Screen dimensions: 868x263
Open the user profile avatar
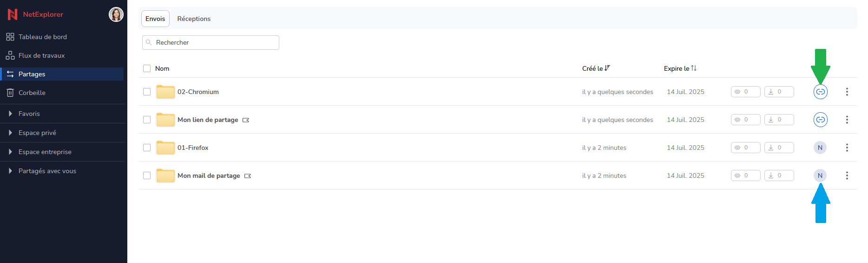pyautogui.click(x=116, y=14)
